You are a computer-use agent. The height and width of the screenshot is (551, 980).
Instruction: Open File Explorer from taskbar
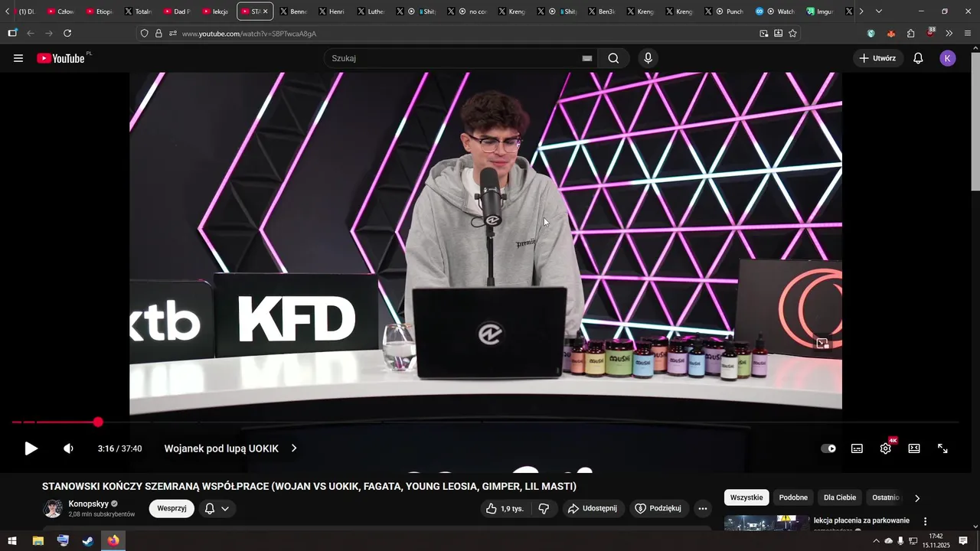38,541
